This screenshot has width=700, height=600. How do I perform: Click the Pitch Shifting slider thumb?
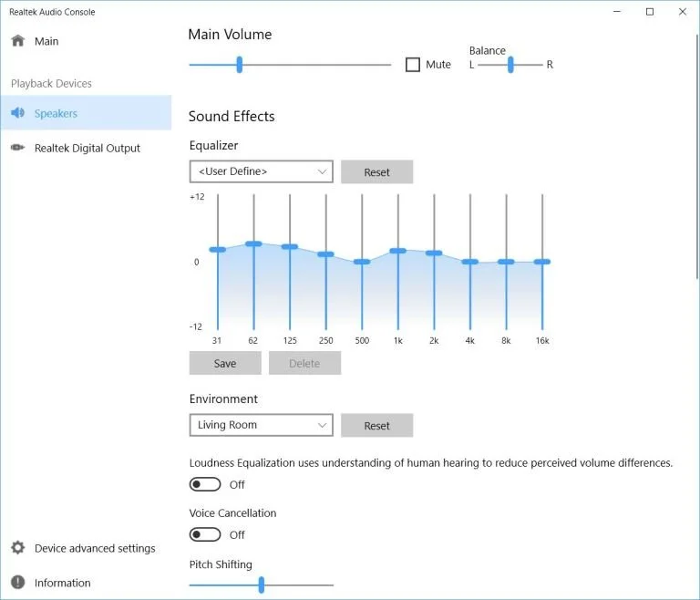tap(262, 584)
